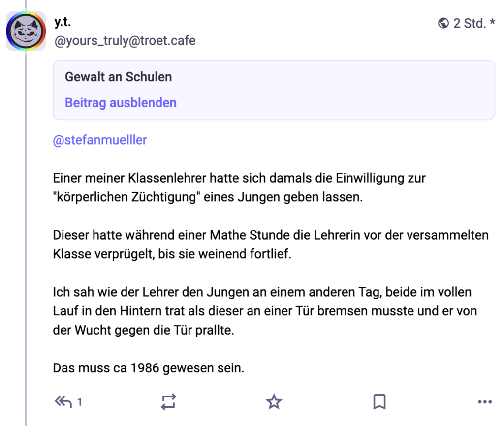Screen dimensions: 504x426
Task: Click the globe public visibility icon
Action: pyautogui.click(x=443, y=23)
